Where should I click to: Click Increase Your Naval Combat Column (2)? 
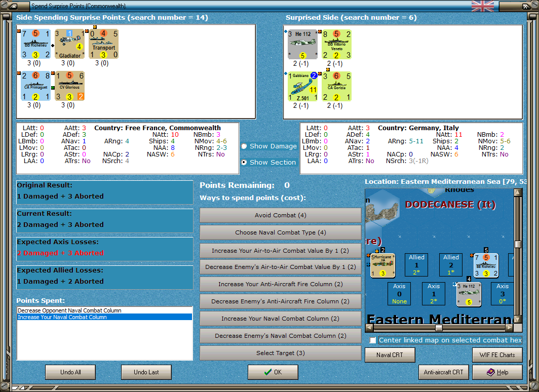280,319
